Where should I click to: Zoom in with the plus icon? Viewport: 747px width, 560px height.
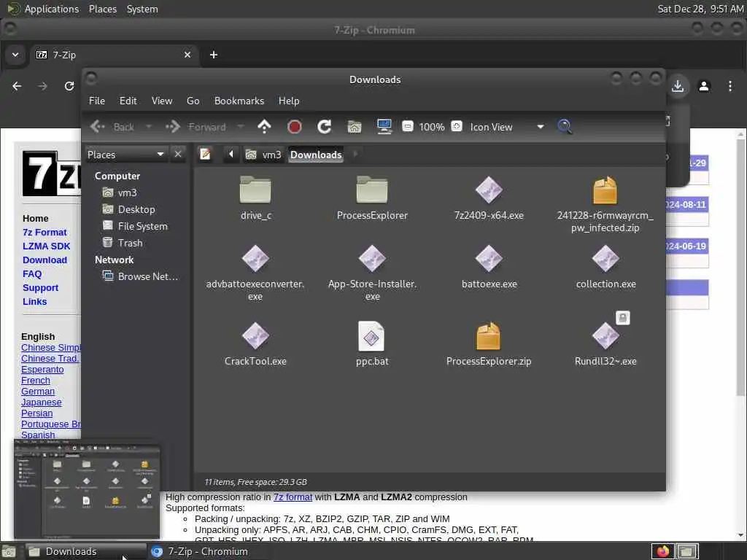pos(457,126)
